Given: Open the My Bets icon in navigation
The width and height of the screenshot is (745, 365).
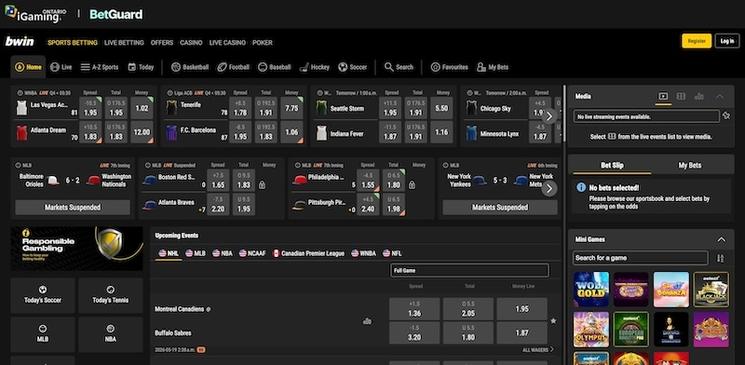Looking at the screenshot, I should click(x=481, y=67).
